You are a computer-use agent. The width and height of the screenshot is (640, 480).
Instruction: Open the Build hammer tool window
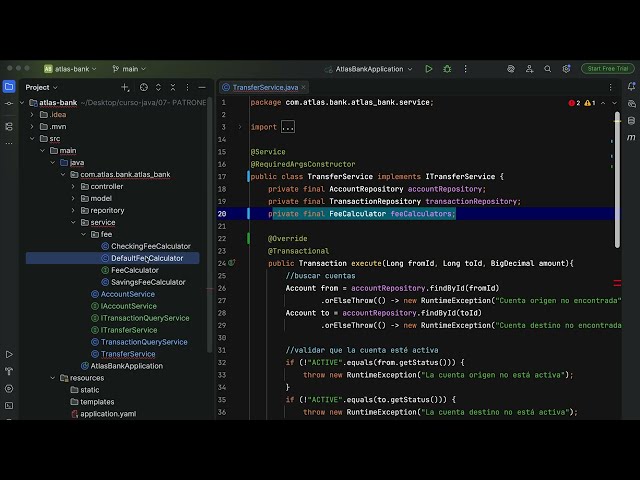[x=9, y=371]
